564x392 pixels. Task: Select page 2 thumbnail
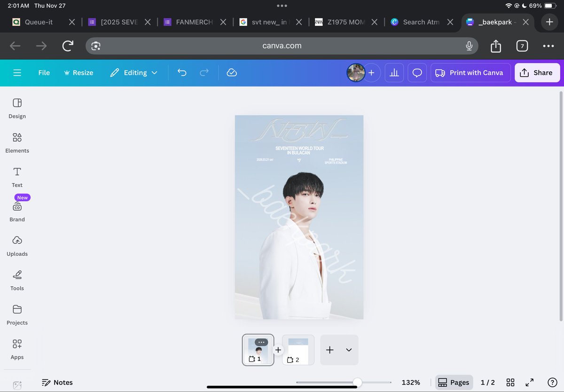[x=298, y=351]
